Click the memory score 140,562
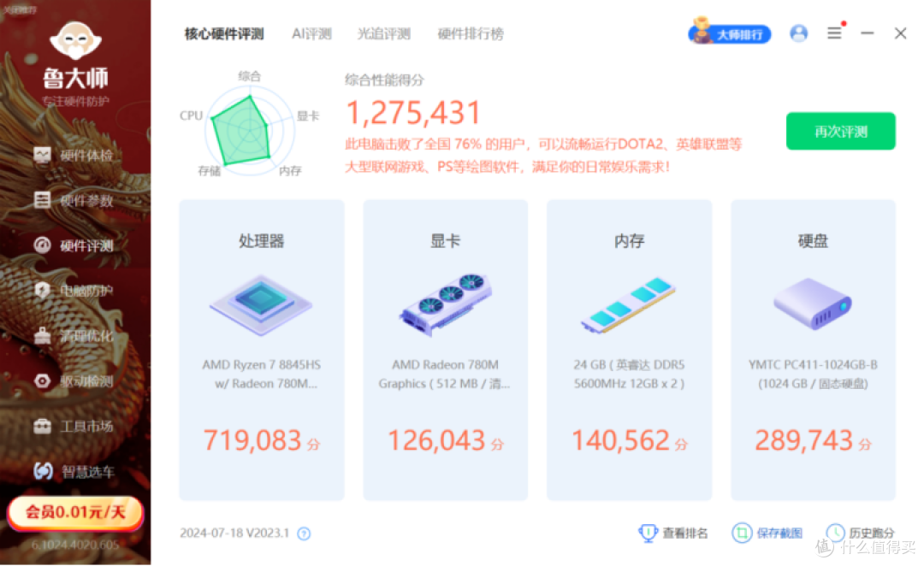This screenshot has height=566, width=924. [620, 440]
